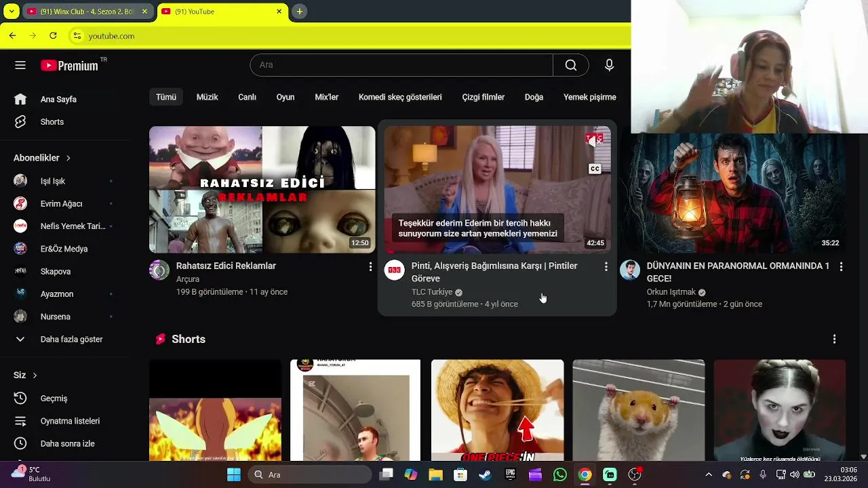Image resolution: width=868 pixels, height=488 pixels.
Task: Open the browser tab search dropdown
Action: 11,12
